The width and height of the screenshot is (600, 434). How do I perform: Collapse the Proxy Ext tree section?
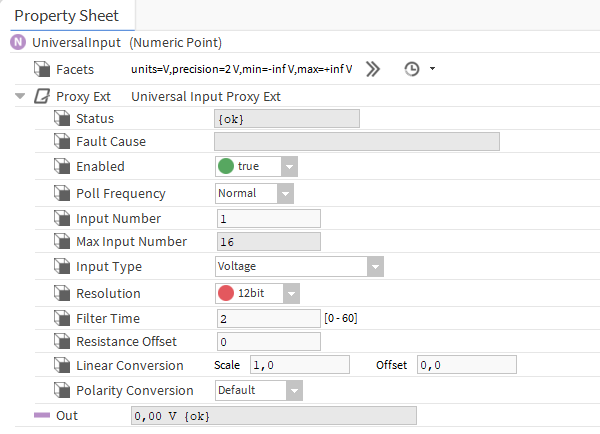pyautogui.click(x=20, y=97)
